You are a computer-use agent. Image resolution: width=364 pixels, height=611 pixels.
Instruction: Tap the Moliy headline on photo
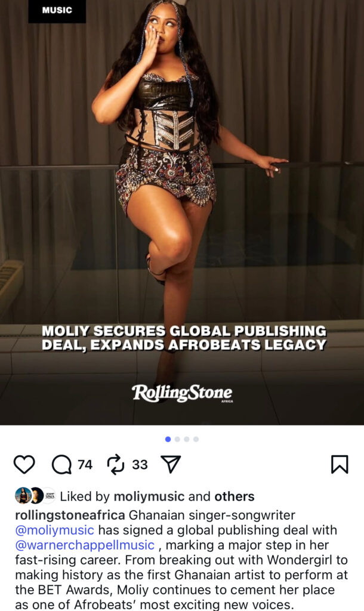(x=184, y=338)
